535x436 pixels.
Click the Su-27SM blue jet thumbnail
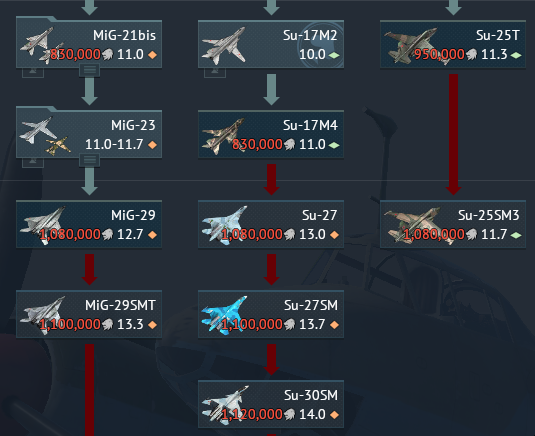[x=225, y=315]
